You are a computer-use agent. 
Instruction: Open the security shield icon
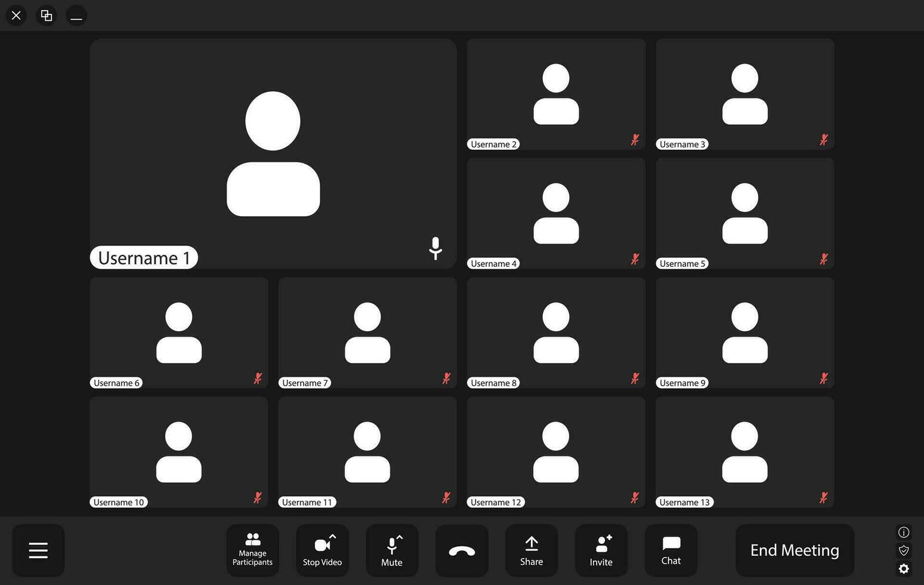904,550
